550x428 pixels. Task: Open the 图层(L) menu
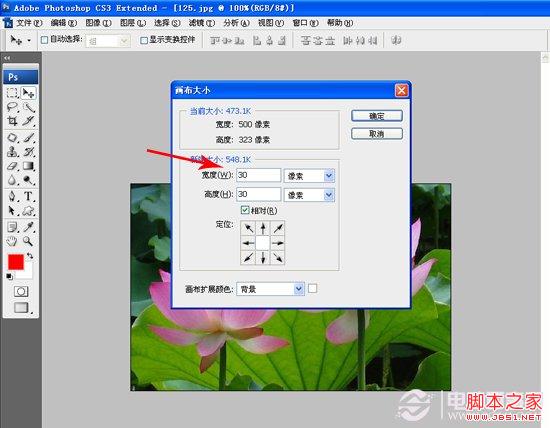coord(133,23)
